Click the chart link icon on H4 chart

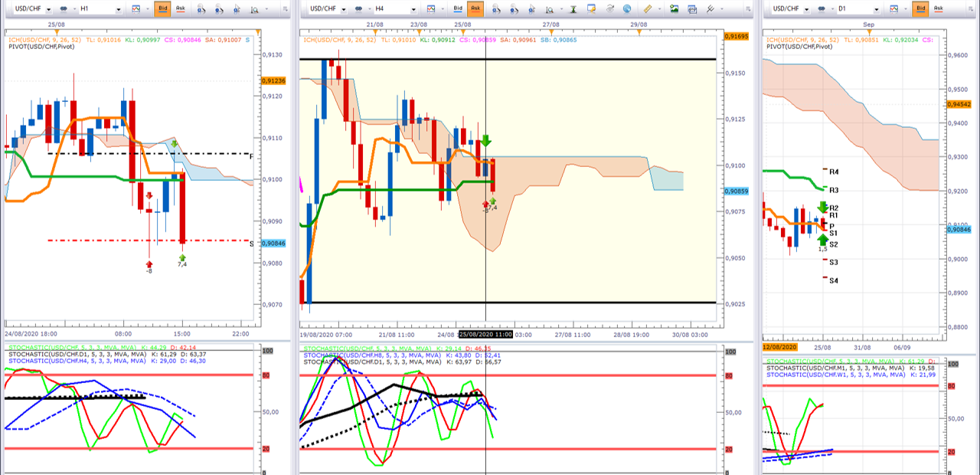click(358, 8)
